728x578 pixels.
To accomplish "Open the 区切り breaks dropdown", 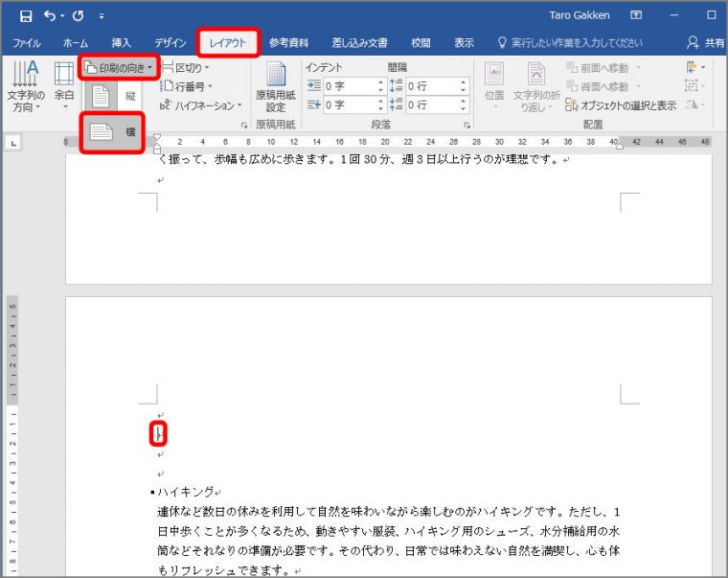I will pyautogui.click(x=185, y=68).
